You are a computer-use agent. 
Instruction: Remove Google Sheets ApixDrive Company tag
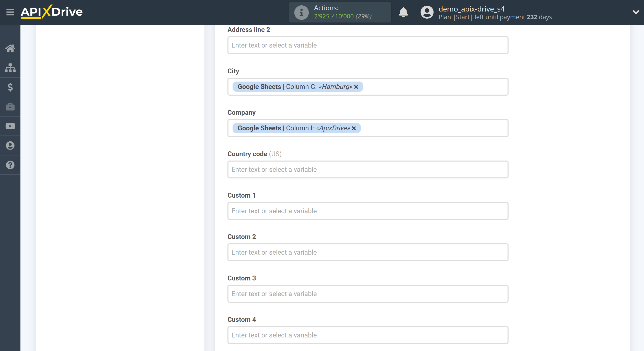[x=354, y=128]
